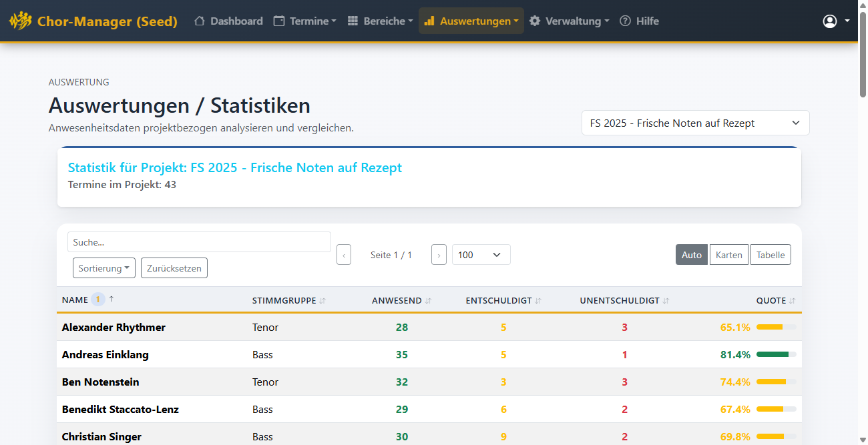The width and height of the screenshot is (868, 445).
Task: Click Benedikt Staccato-Lenz's quote progress bar
Action: pos(777,409)
